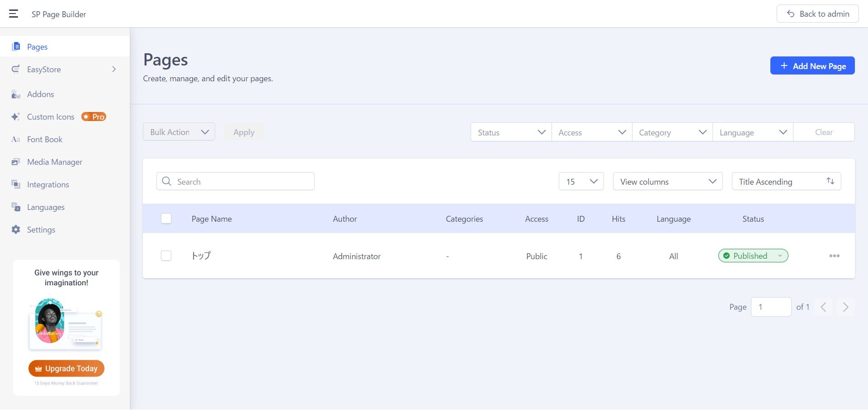
Task: Click the Add New Page button
Action: pos(812,65)
